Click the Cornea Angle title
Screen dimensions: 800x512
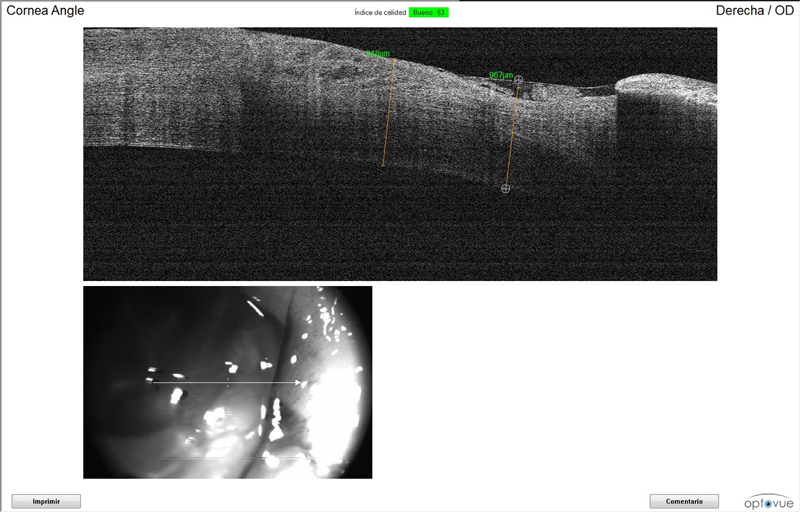pyautogui.click(x=45, y=11)
